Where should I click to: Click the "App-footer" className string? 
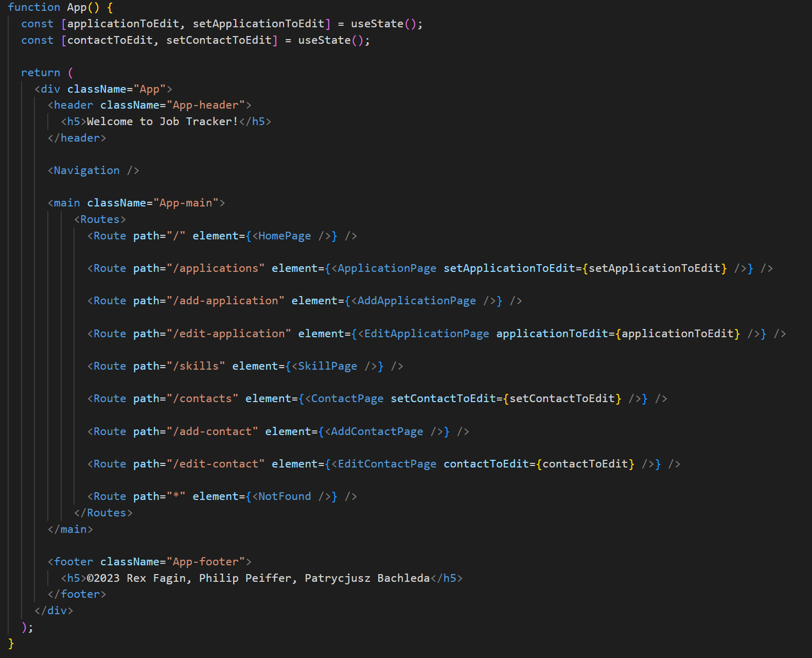(206, 562)
